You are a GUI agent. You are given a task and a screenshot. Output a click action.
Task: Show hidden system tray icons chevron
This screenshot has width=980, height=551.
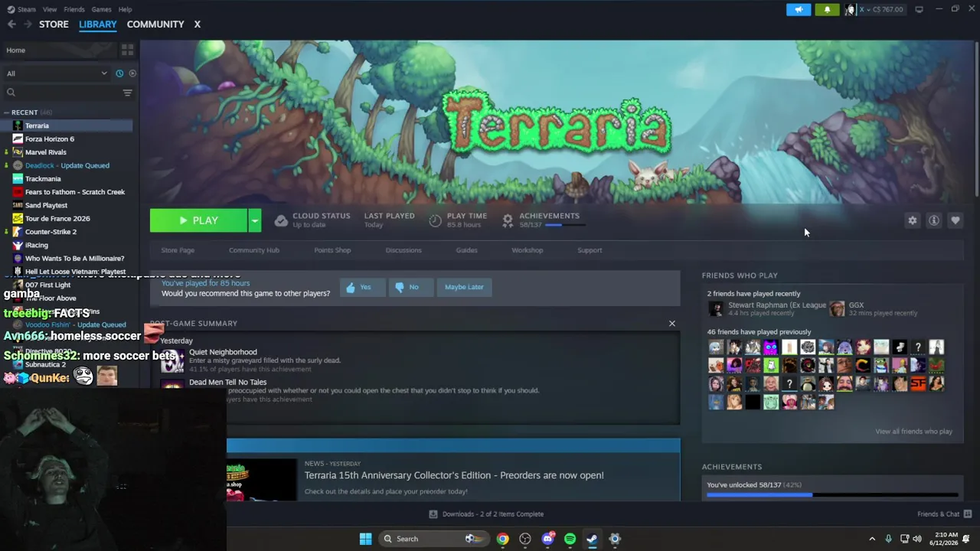(872, 539)
